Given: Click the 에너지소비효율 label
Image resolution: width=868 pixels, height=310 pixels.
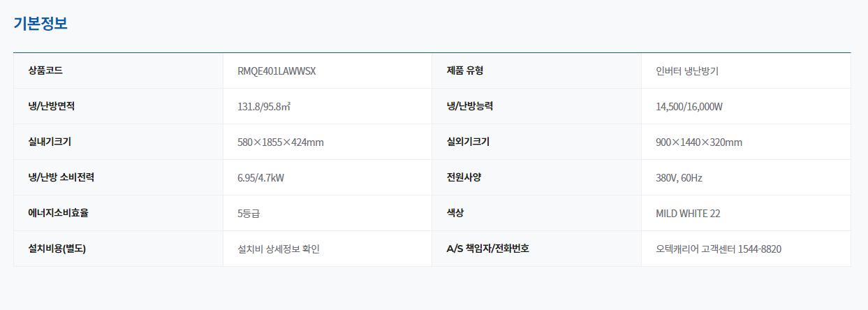Looking at the screenshot, I should pyautogui.click(x=58, y=213).
